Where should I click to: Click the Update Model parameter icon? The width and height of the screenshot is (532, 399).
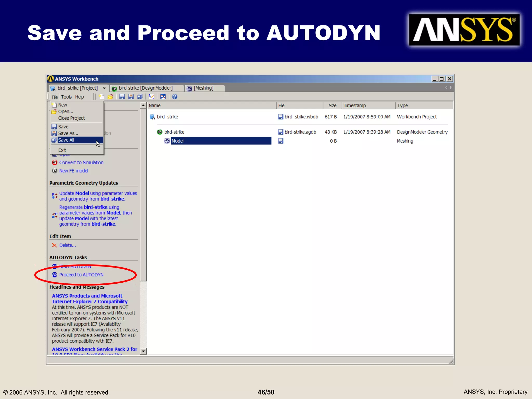point(55,196)
